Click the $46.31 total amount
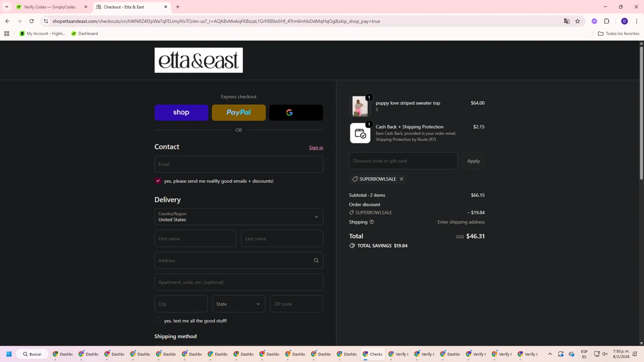Viewport: 644px width, 362px height. point(475,236)
